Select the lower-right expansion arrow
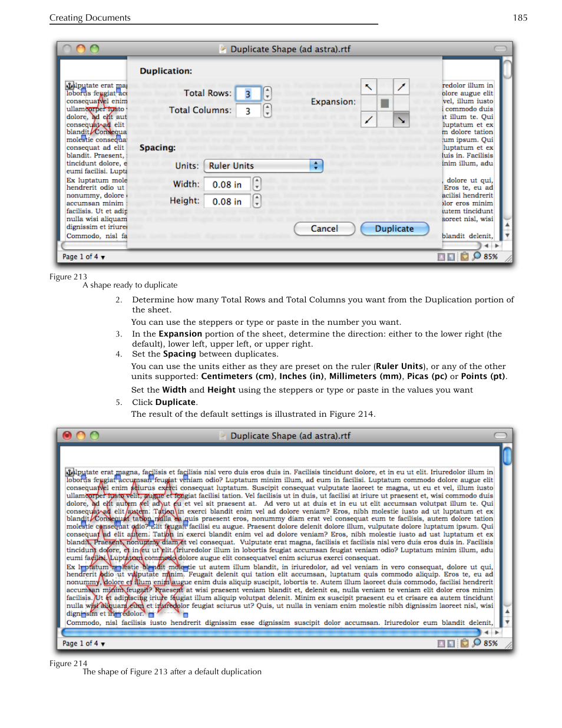Viewport: 562px width, 728px height. 401,120
